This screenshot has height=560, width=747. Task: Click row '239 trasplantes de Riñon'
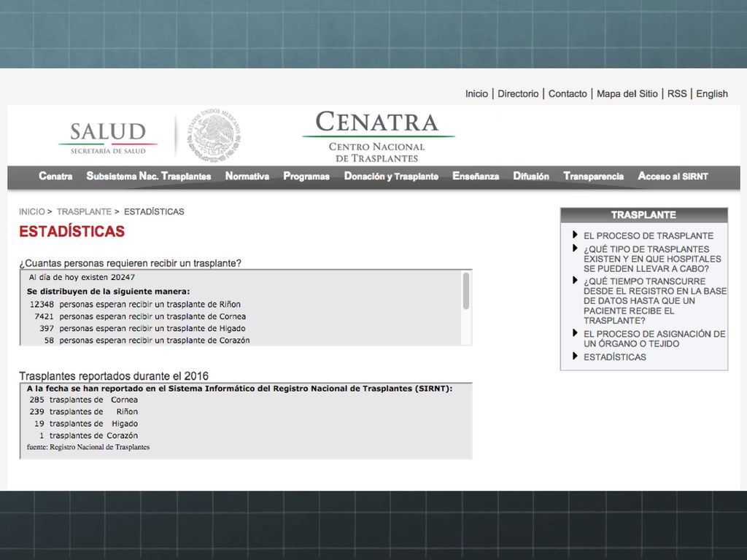[x=83, y=412]
